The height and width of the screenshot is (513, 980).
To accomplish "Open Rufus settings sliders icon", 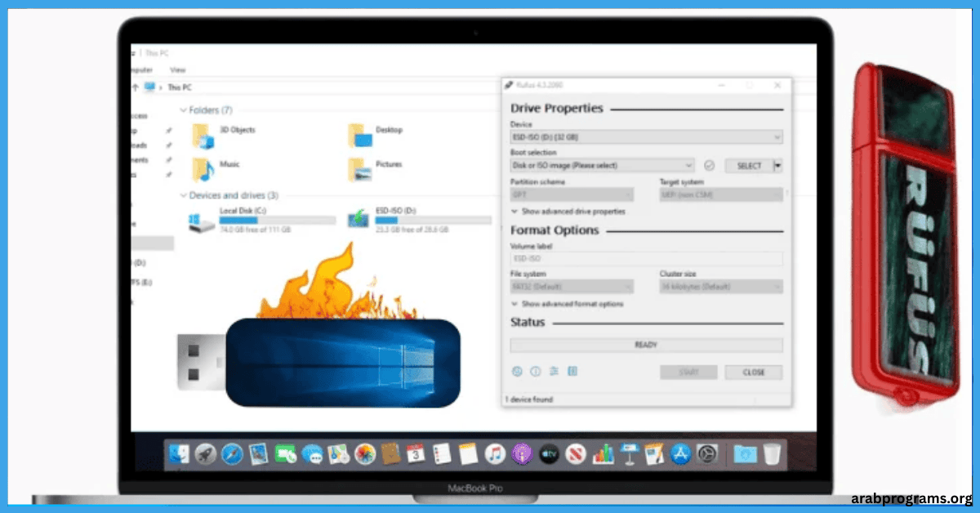I will 554,372.
